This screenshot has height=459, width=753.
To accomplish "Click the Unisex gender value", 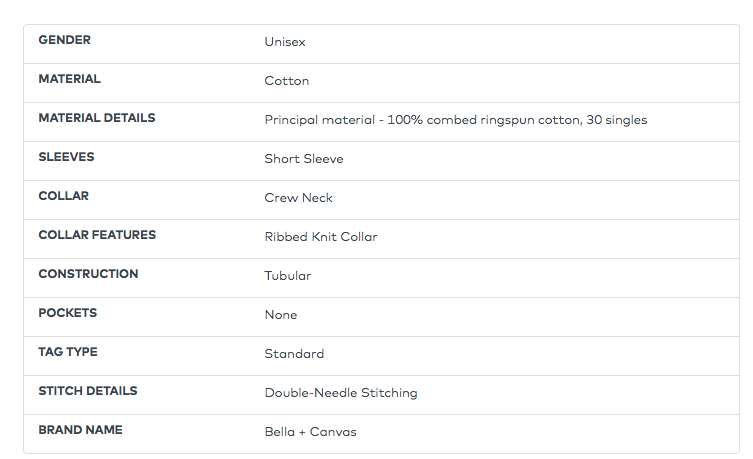I will tap(285, 42).
